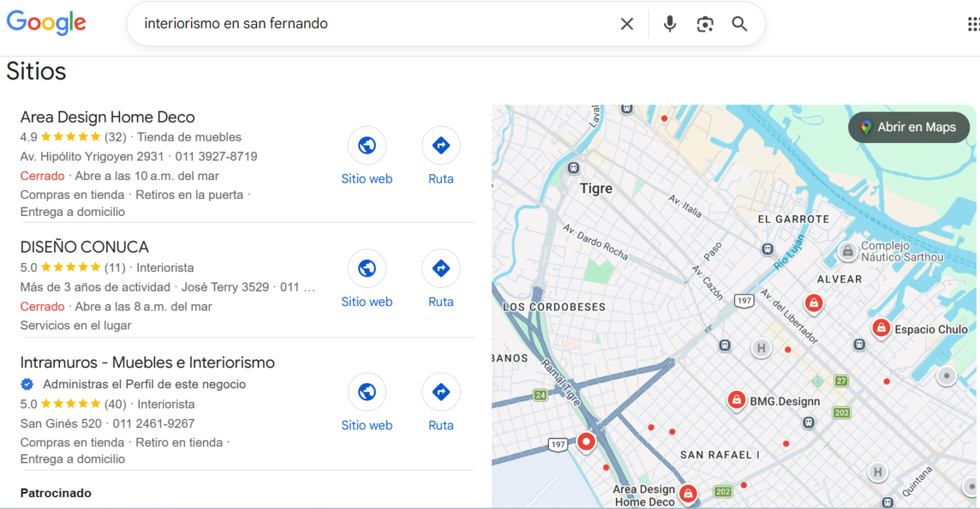
Task: Clear the search query with the X icon
Action: (x=627, y=23)
